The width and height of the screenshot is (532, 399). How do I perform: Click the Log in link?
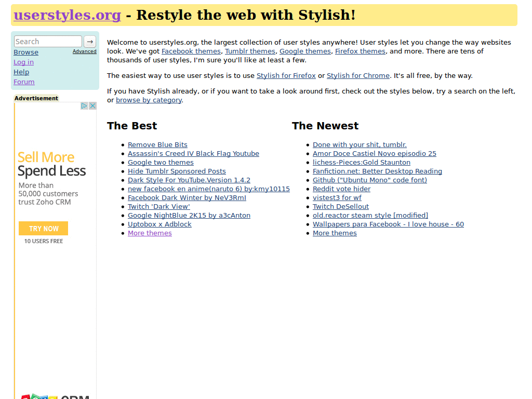[x=23, y=62]
